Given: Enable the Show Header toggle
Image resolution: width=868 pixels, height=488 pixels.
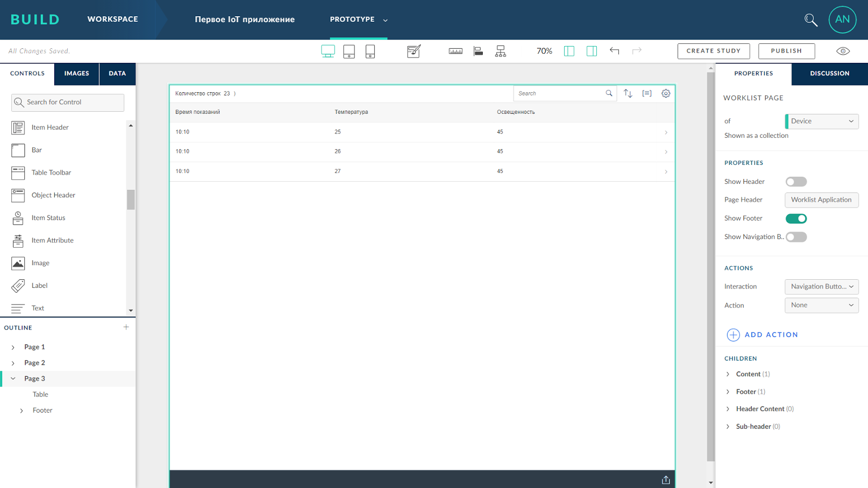Looking at the screenshot, I should click(x=796, y=182).
